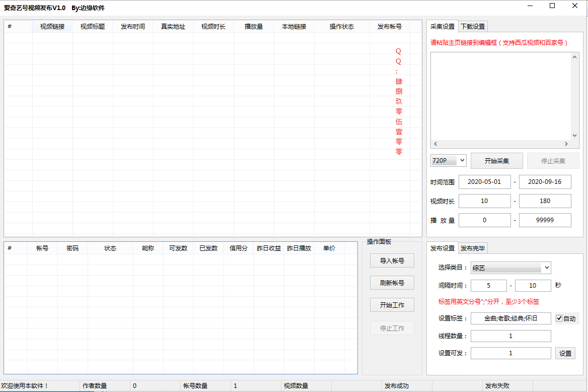Click the minimum video duration field 10

pyautogui.click(x=484, y=201)
